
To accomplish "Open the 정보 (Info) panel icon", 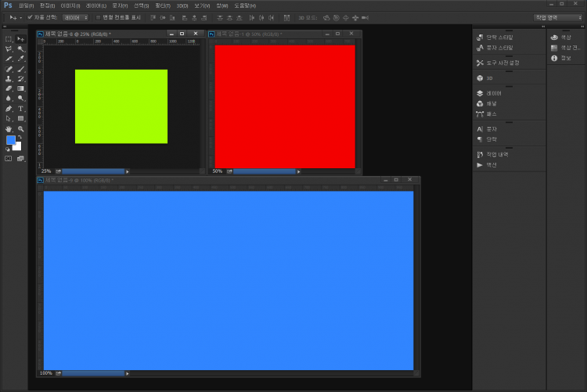I will point(560,58).
